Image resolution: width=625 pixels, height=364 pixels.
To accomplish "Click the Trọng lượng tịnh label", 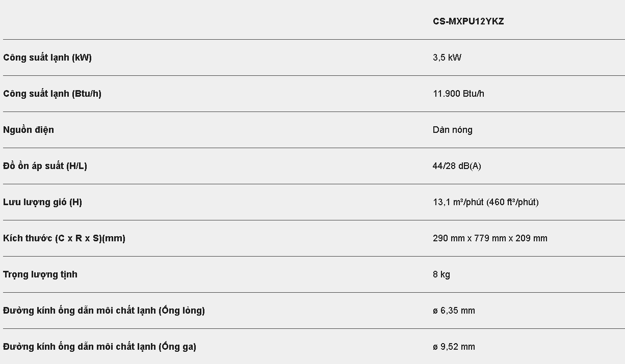I will click(40, 274).
